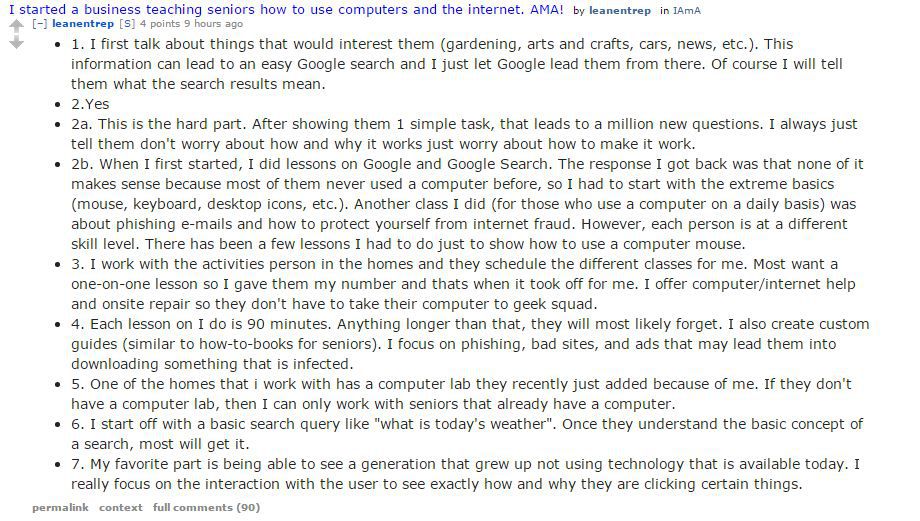Click the bullet beside '6. I start off'
The width and height of the screenshot is (920, 521).
tap(58, 425)
